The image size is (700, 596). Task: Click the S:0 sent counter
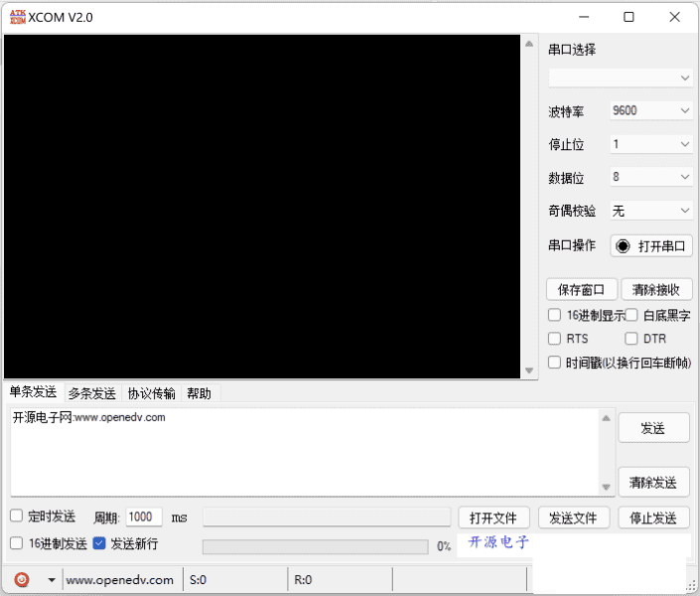point(198,580)
